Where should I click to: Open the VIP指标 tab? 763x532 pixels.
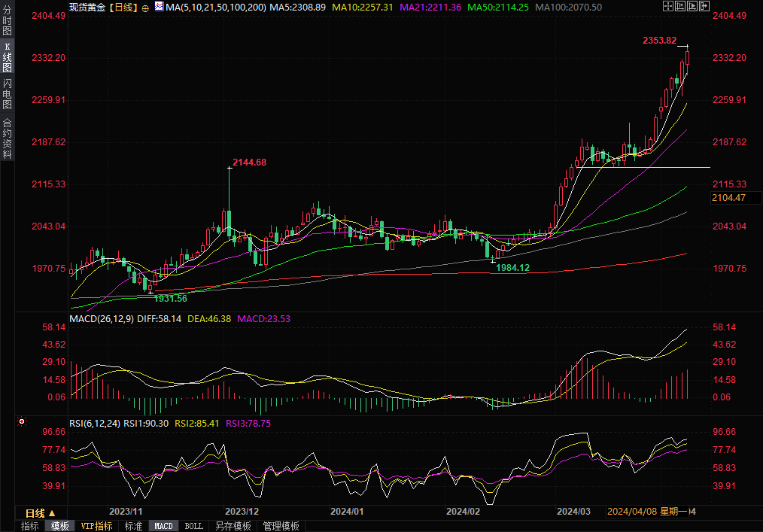pos(96,526)
